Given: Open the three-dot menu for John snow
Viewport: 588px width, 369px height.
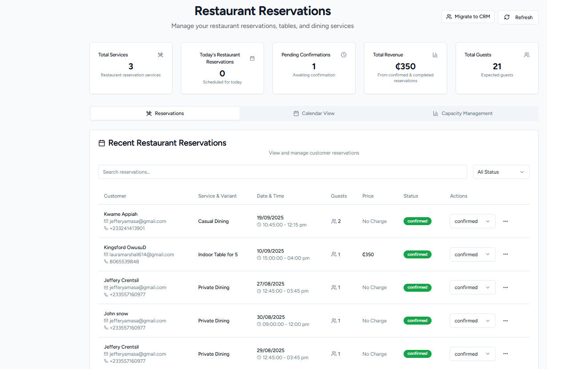Looking at the screenshot, I should [505, 321].
